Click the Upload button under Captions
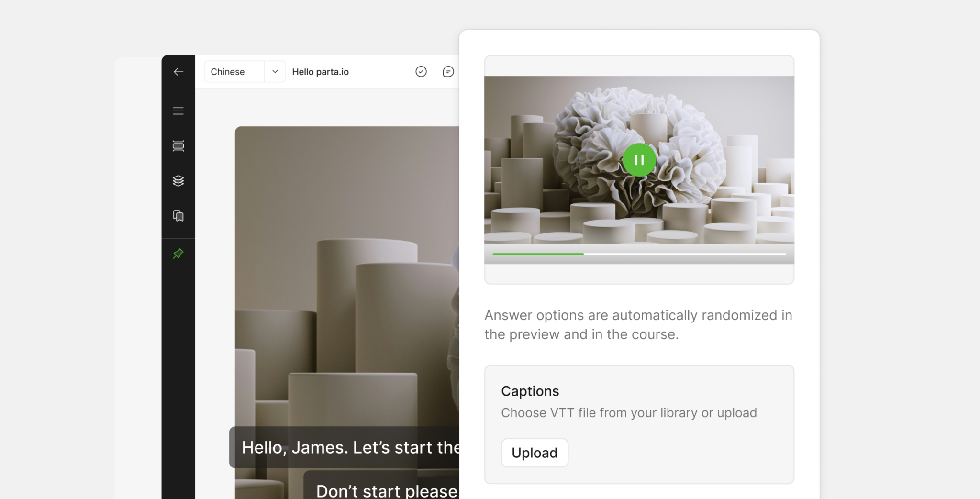The image size is (980, 499). coord(535,453)
